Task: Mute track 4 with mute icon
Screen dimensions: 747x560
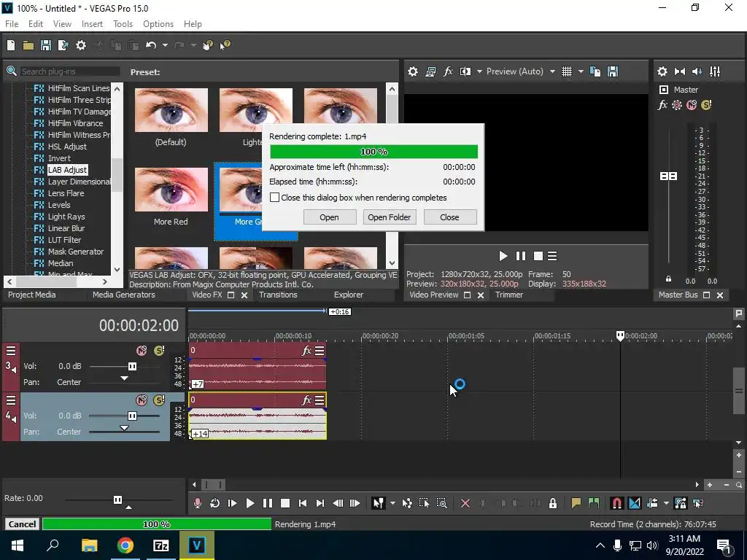Action: point(142,400)
